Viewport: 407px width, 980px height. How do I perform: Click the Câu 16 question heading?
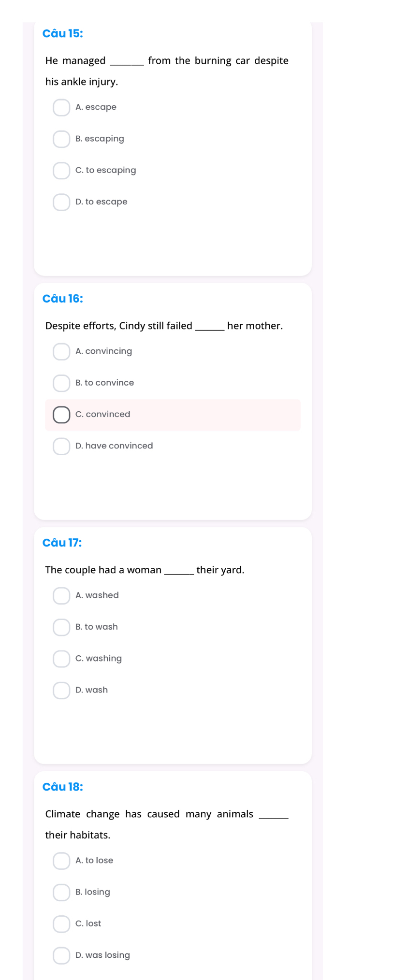click(x=63, y=299)
